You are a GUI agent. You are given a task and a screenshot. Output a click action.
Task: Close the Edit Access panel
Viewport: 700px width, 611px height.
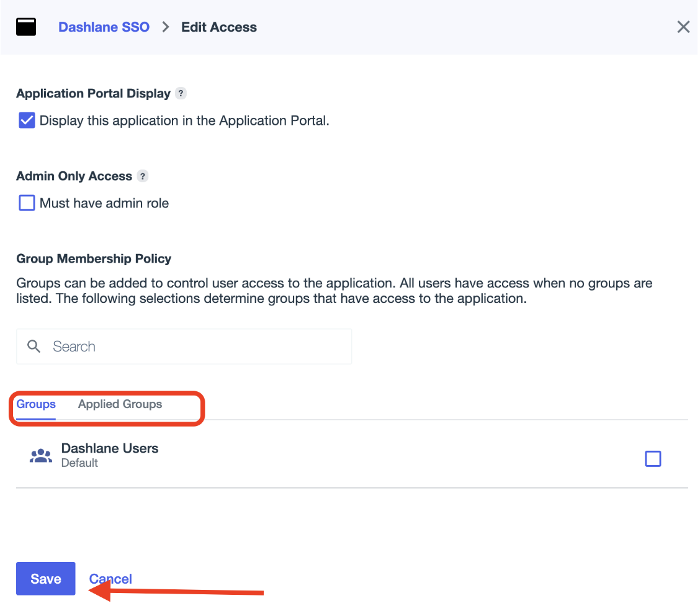coord(683,27)
